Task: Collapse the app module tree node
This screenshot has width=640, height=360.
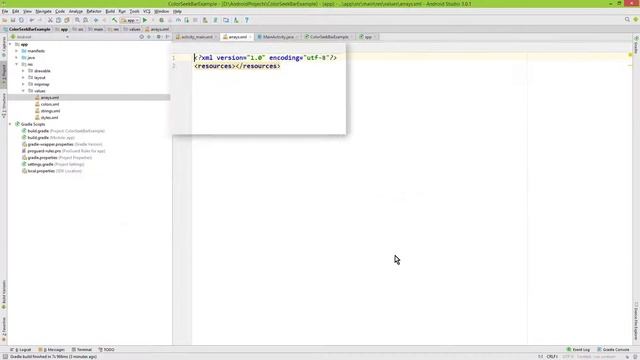Action: click(10, 44)
